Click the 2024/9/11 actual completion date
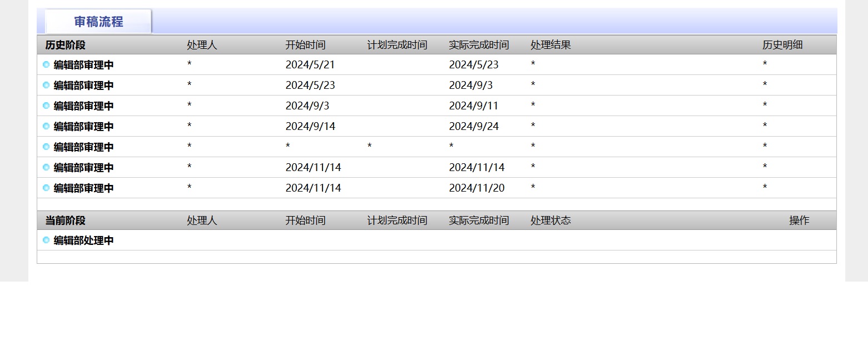 pyautogui.click(x=474, y=106)
